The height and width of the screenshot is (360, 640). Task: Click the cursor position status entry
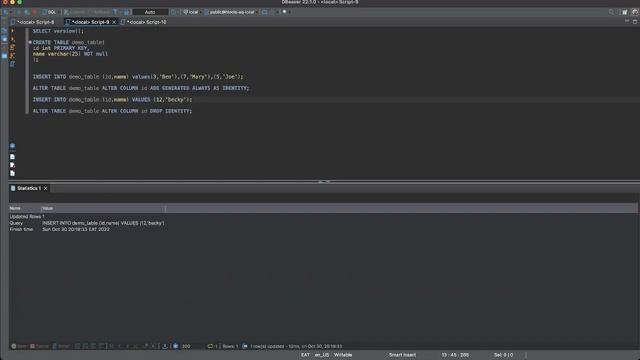(x=455, y=355)
